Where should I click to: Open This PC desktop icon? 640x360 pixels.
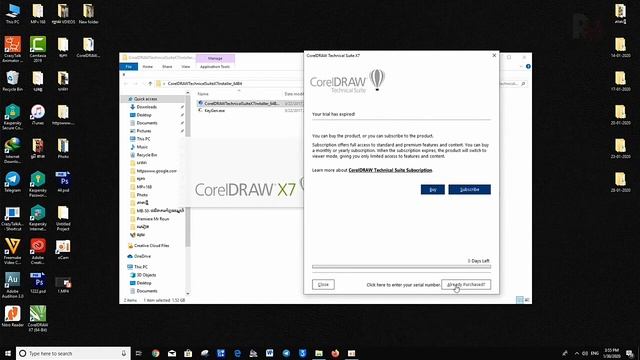click(x=13, y=14)
